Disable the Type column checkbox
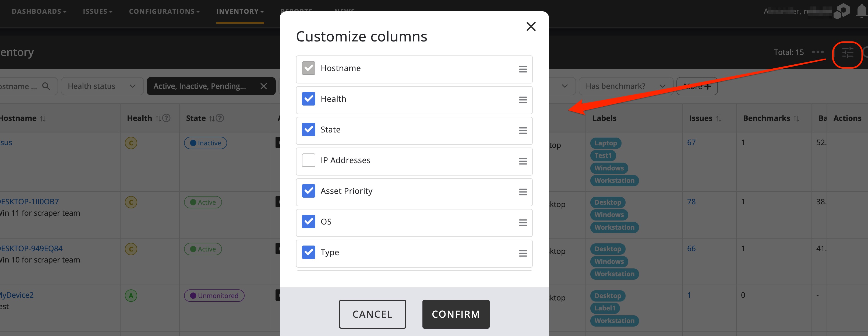 click(308, 252)
